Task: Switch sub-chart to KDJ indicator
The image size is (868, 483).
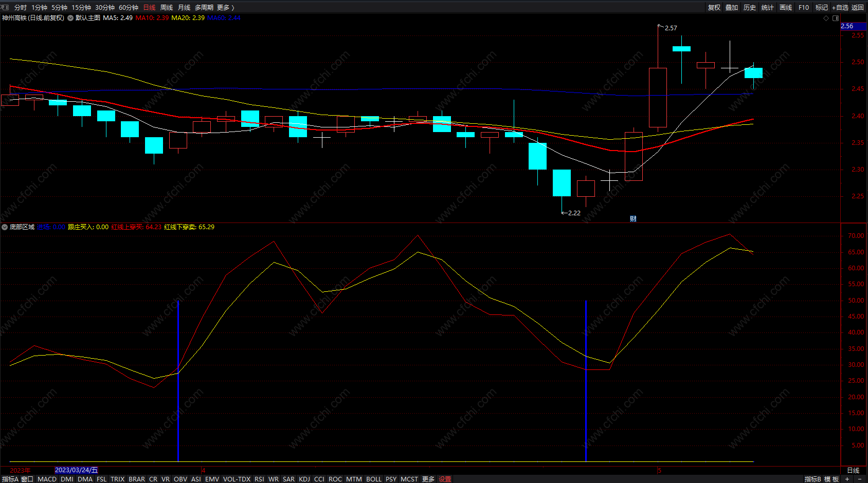Action: [304, 479]
